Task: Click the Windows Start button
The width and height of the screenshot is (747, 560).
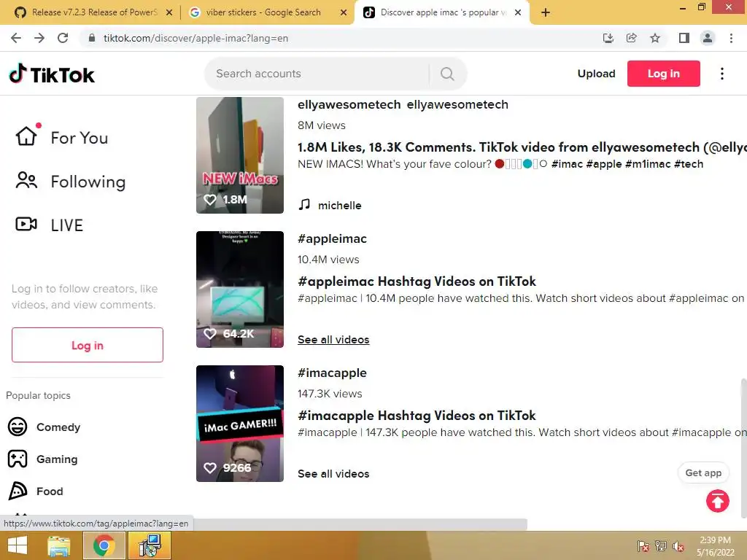Action: [18, 545]
